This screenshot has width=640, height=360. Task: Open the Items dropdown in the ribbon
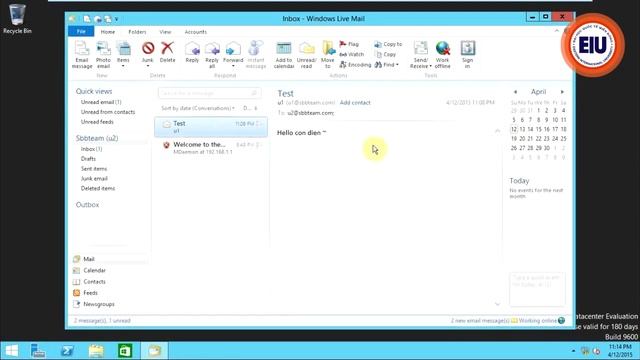tap(123, 55)
